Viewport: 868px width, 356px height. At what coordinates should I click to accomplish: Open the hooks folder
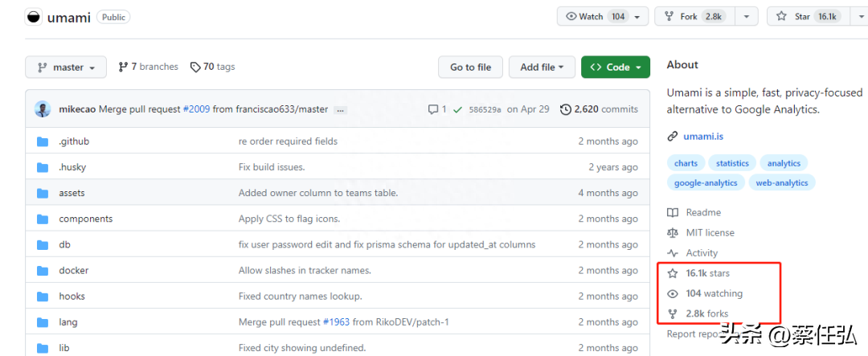click(x=72, y=297)
